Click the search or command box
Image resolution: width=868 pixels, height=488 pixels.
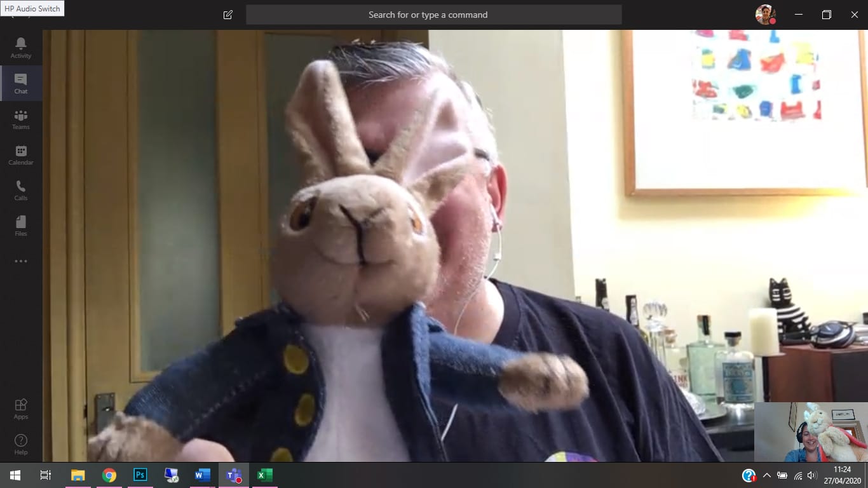pyautogui.click(x=434, y=15)
